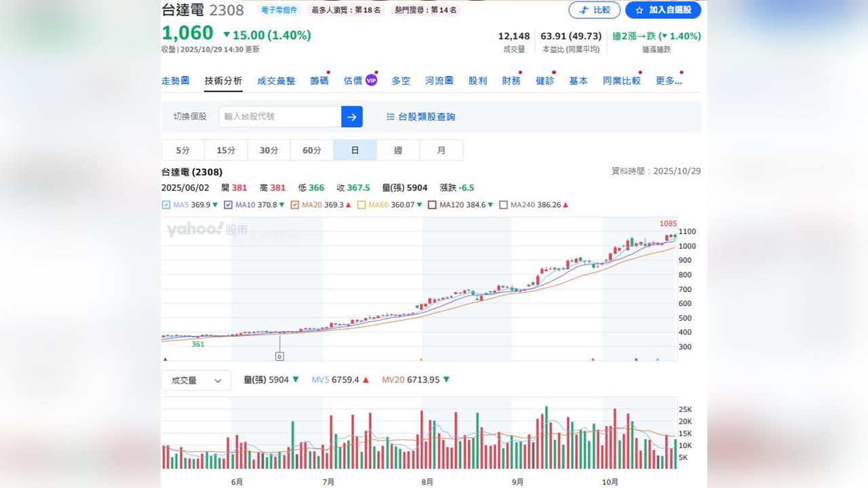This screenshot has height=488, width=868.
Task: Click the VIP badge on the 估價 tab
Action: click(x=370, y=80)
